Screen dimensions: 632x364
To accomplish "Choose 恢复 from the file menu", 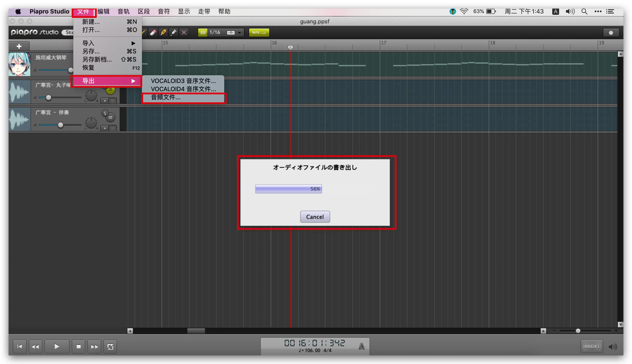I will tap(108, 68).
